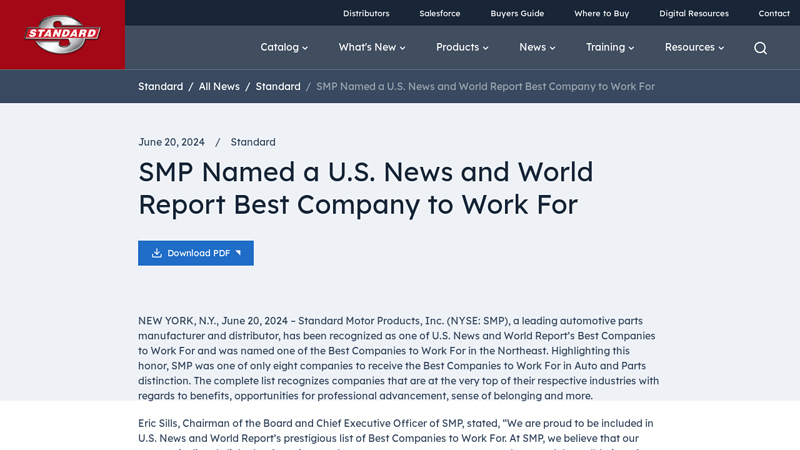Click the All News breadcrumb link

219,86
